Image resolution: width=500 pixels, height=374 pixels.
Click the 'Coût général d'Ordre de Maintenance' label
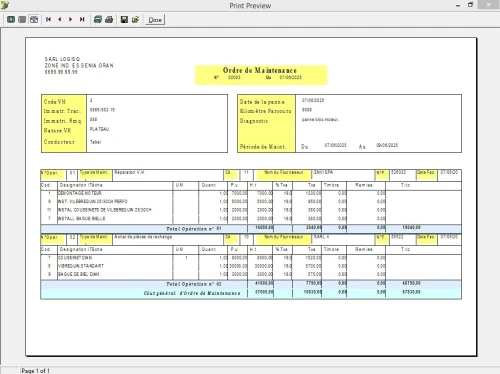(192, 293)
